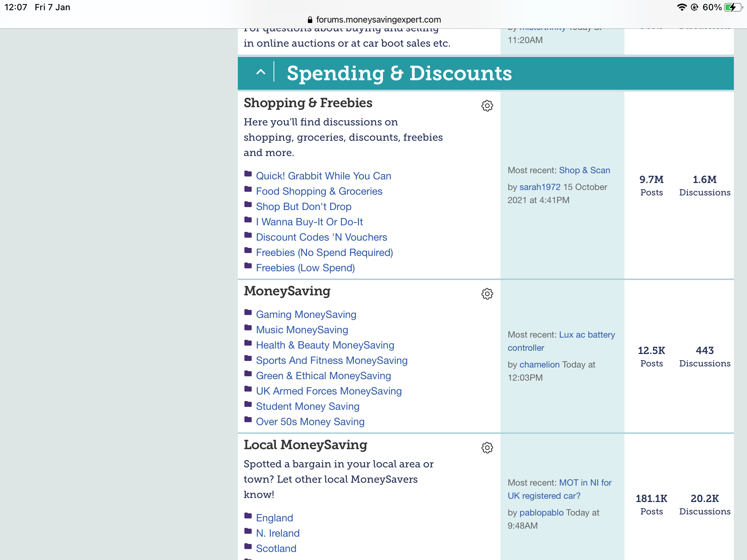Open Gaming MoneySaving board
Viewport: 747px width, 560px height.
click(306, 315)
